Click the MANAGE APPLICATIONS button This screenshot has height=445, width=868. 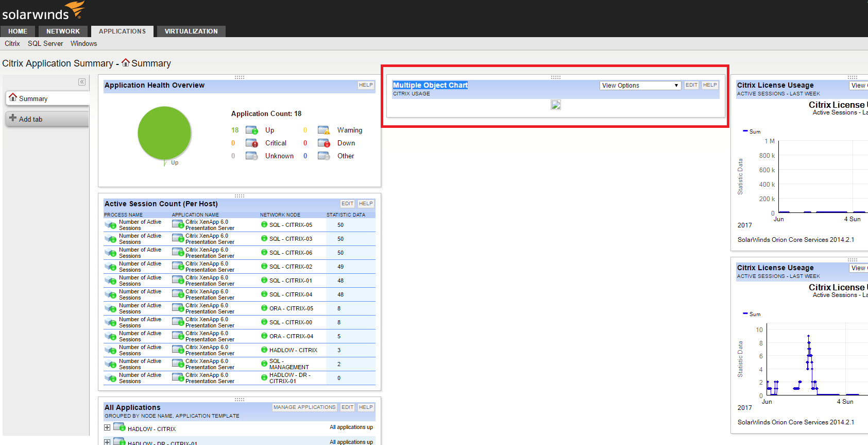tap(304, 407)
